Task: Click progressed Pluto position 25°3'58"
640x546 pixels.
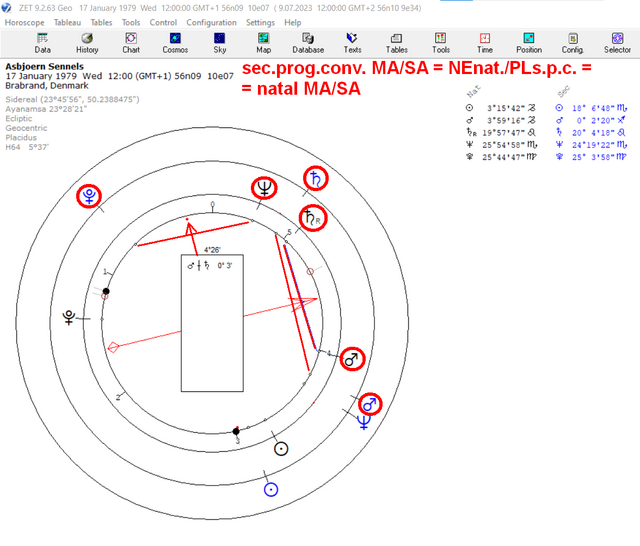Action: [x=591, y=157]
